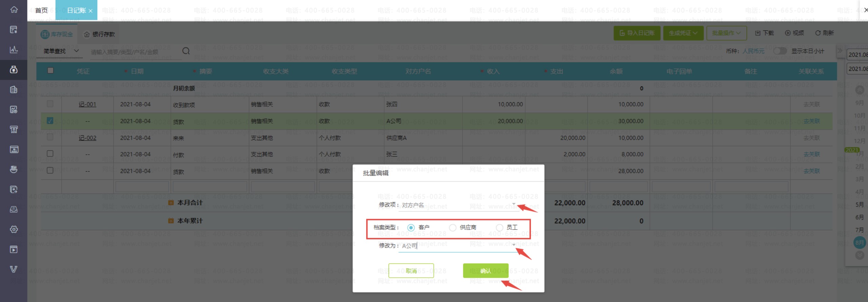Click the 导入日记账 button
Screen dimensions: 868x302
coord(637,33)
